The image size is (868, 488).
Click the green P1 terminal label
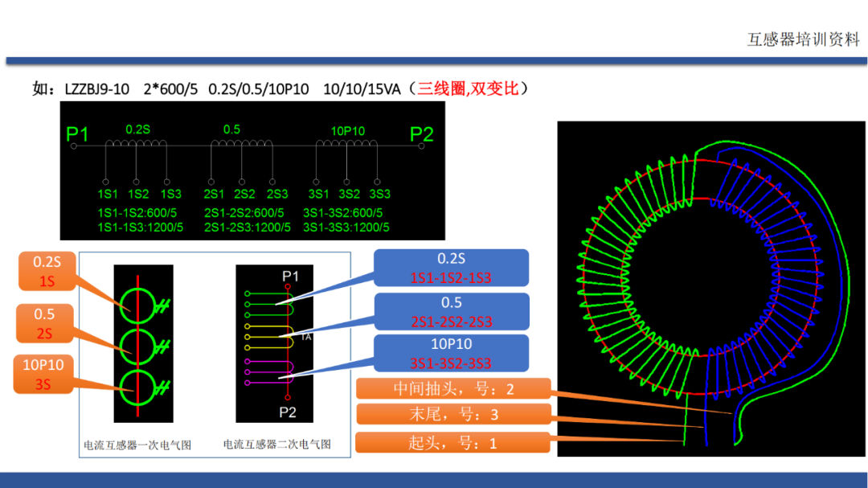(77, 134)
